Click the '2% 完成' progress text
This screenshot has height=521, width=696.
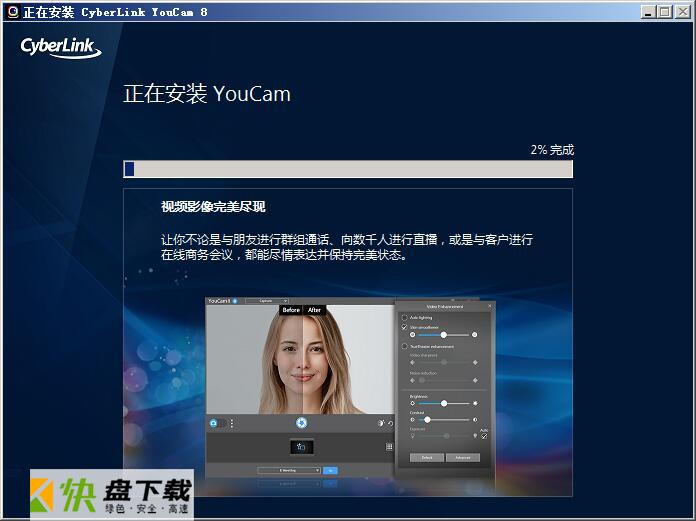552,150
